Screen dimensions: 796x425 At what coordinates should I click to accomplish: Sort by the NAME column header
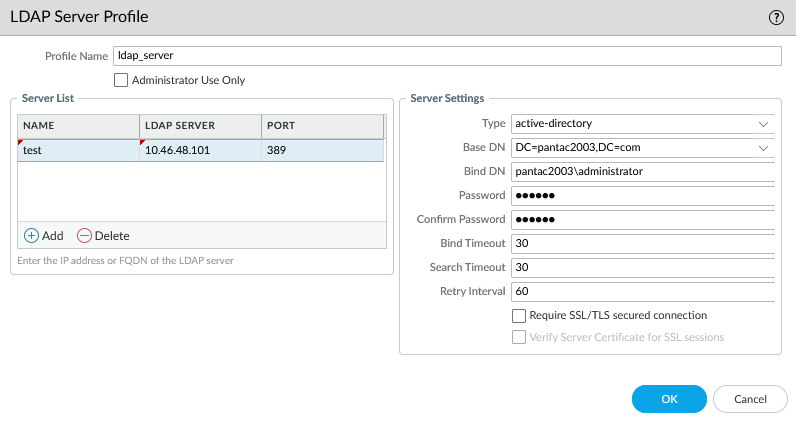pyautogui.click(x=78, y=126)
